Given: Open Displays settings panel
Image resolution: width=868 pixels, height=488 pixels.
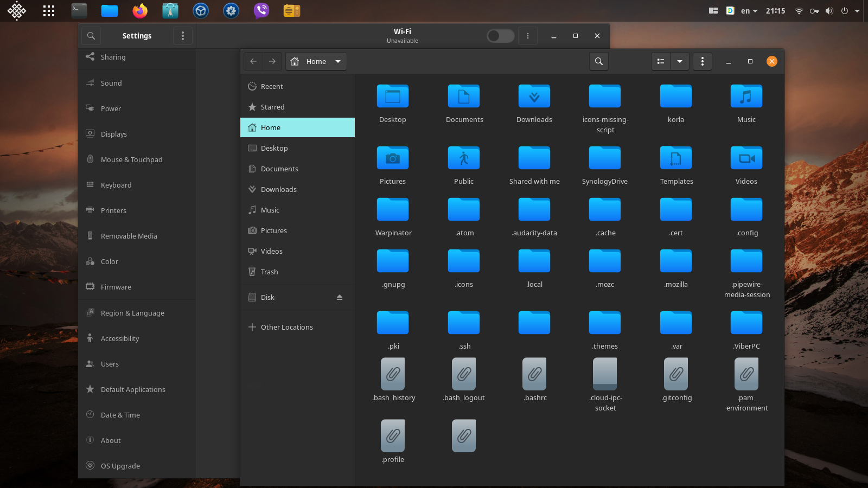Looking at the screenshot, I should point(113,134).
